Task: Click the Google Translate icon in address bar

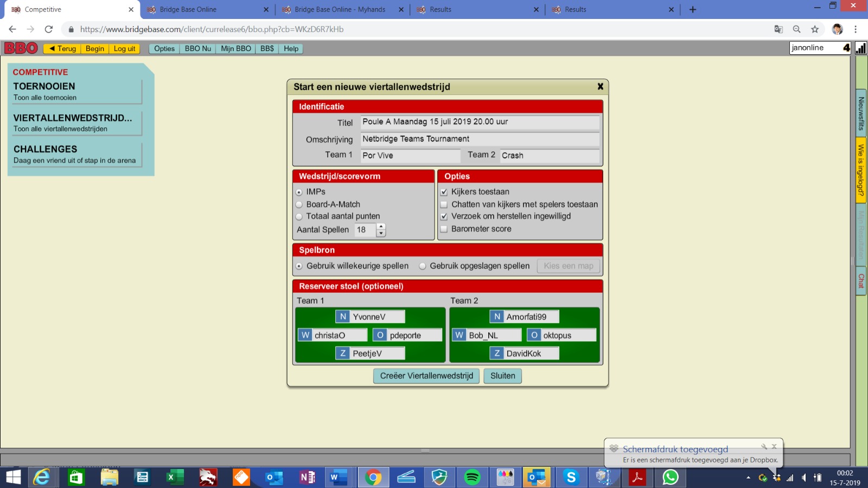Action: [x=778, y=29]
